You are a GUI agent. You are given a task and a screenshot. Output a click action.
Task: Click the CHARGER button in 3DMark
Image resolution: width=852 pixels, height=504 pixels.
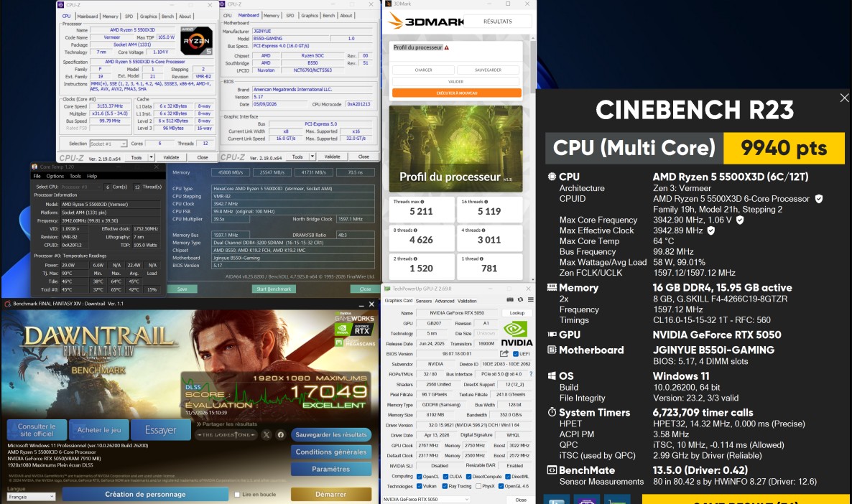[423, 70]
